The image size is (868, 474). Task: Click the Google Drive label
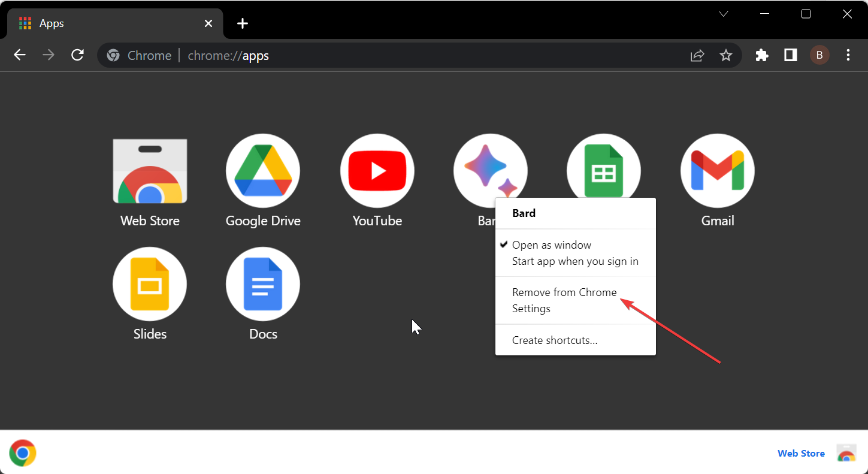pyautogui.click(x=263, y=221)
